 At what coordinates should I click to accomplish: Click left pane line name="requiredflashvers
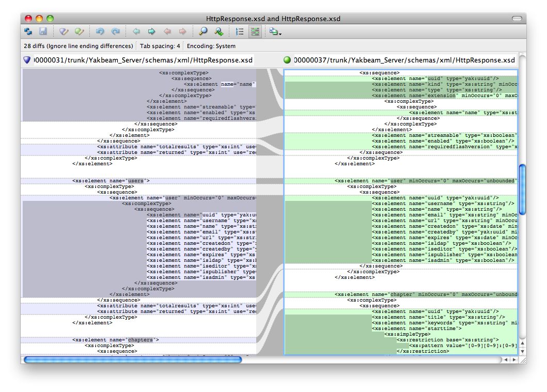click(201, 118)
